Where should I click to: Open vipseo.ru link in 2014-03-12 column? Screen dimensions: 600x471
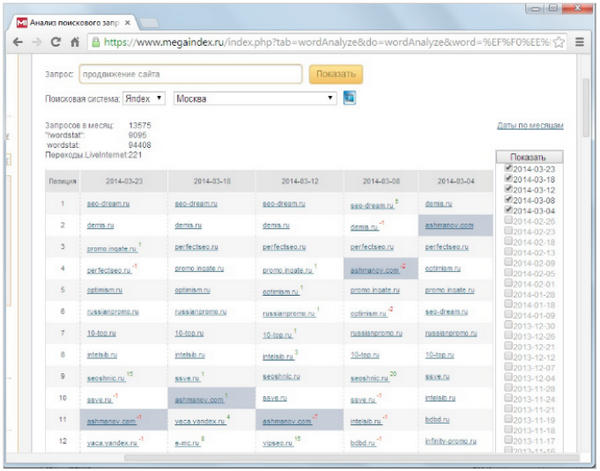(x=278, y=443)
